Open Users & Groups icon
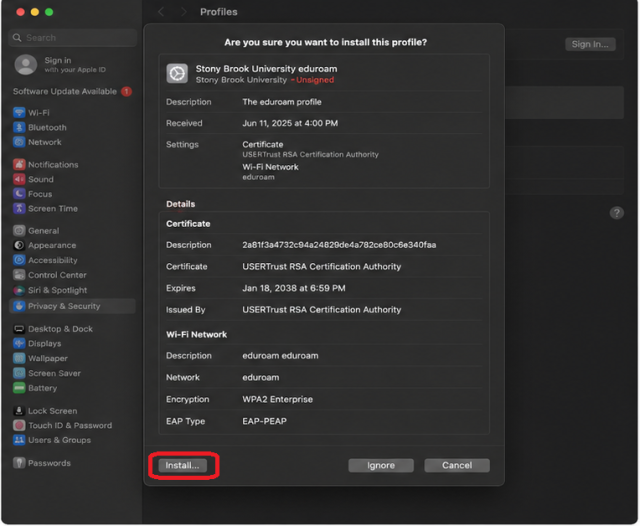 [19, 440]
